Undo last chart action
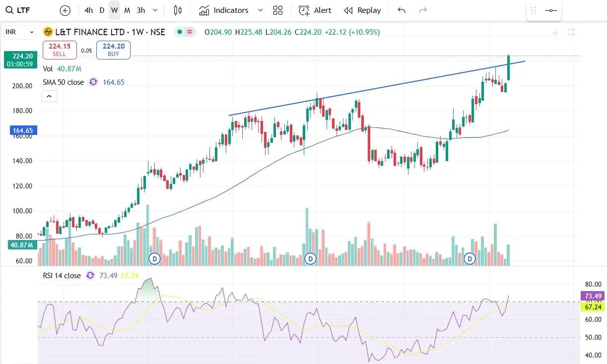The width and height of the screenshot is (607, 364). coord(402,10)
